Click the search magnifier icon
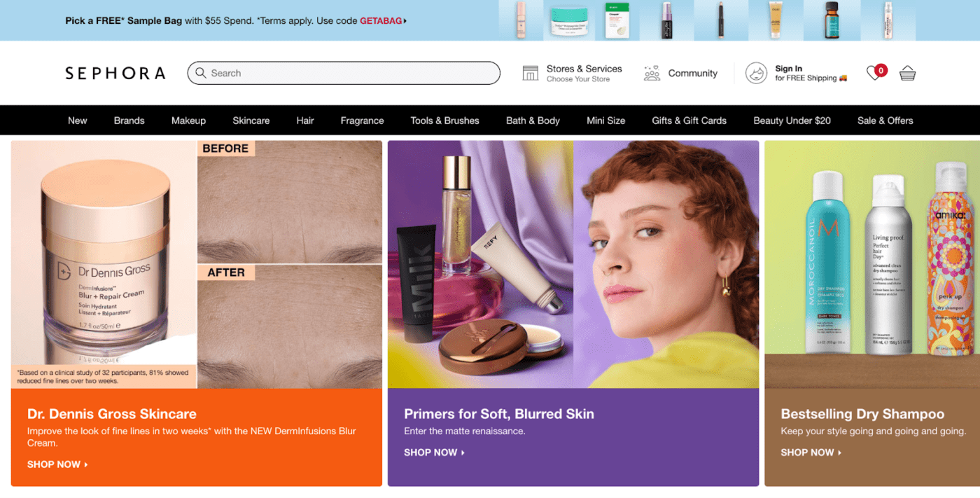This screenshot has width=980, height=498. tap(201, 73)
